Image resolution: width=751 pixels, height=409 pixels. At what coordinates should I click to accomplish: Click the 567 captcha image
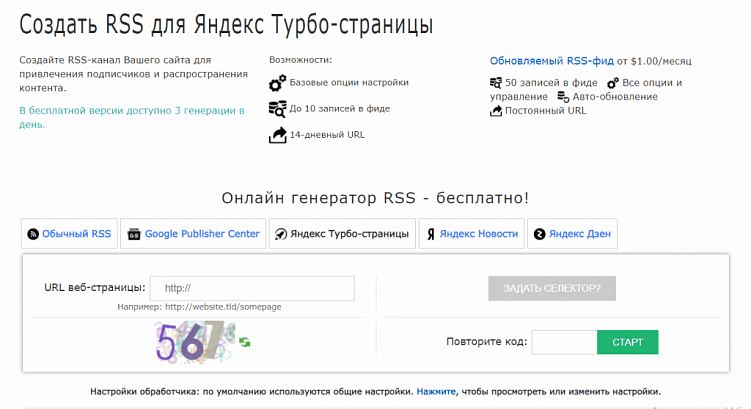(x=195, y=342)
